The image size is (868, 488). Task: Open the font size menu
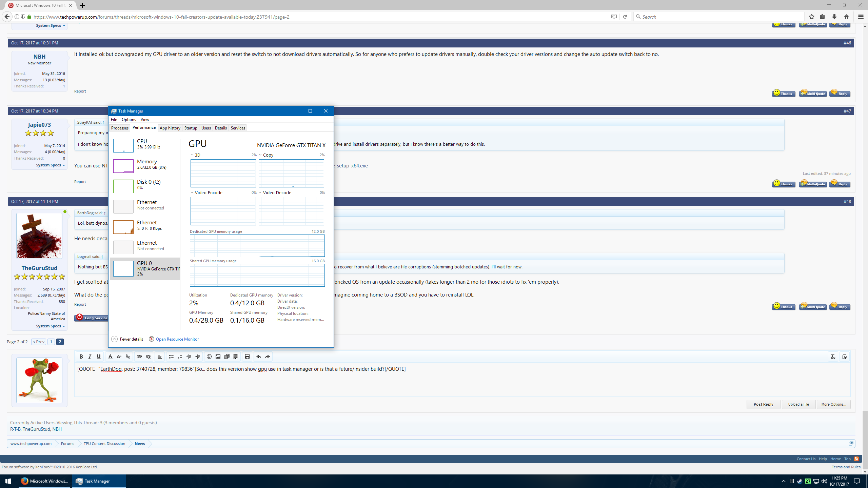119,357
